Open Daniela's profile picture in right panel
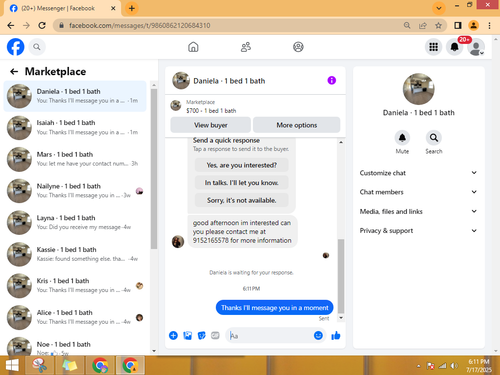This screenshot has width=500, height=375. point(419,89)
